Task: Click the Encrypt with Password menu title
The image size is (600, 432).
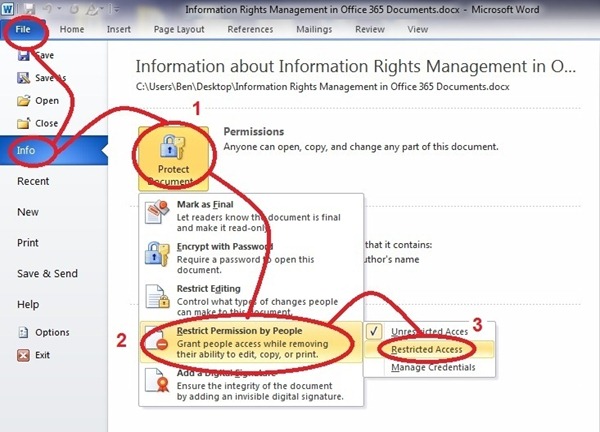Action: pos(225,246)
